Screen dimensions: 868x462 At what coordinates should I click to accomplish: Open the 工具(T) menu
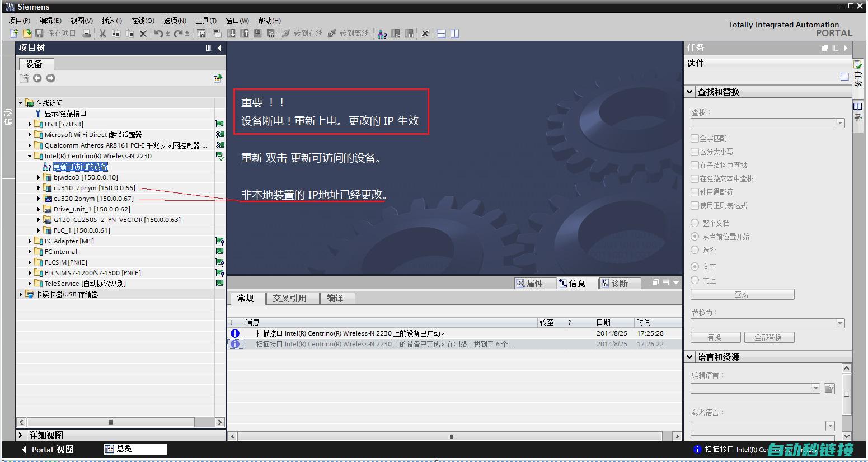click(206, 21)
